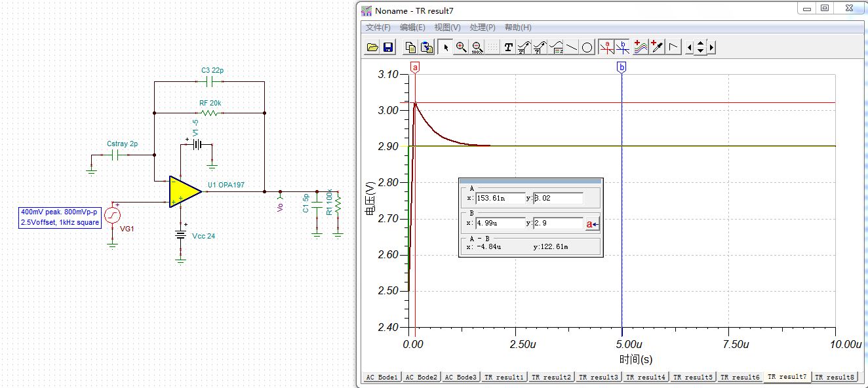
Task: Switch to the TR result4 tab
Action: 646,377
